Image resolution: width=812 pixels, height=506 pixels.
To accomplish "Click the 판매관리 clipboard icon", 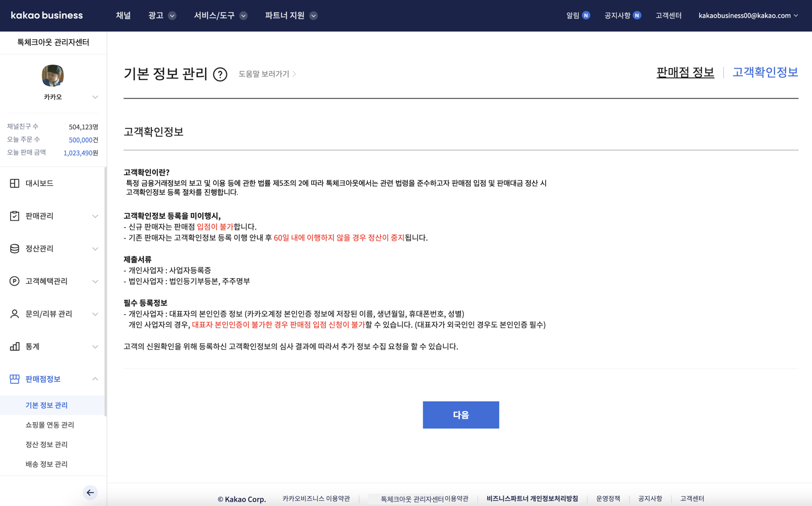I will coord(15,216).
